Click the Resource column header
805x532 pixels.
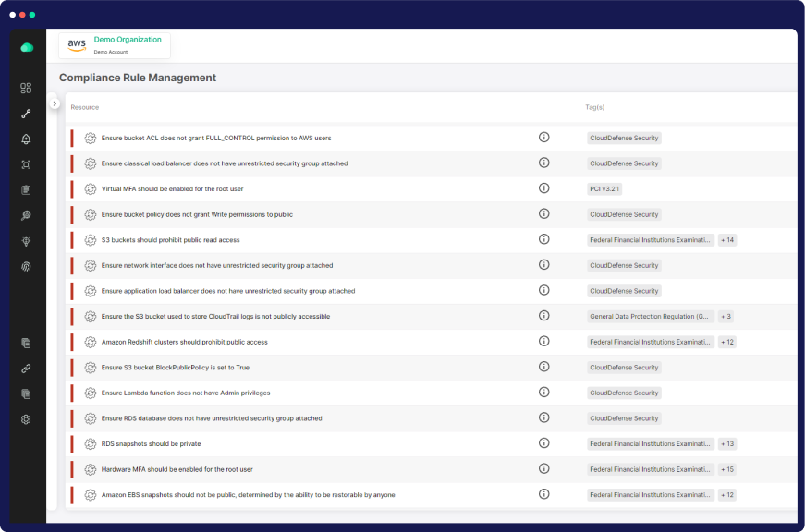85,107
